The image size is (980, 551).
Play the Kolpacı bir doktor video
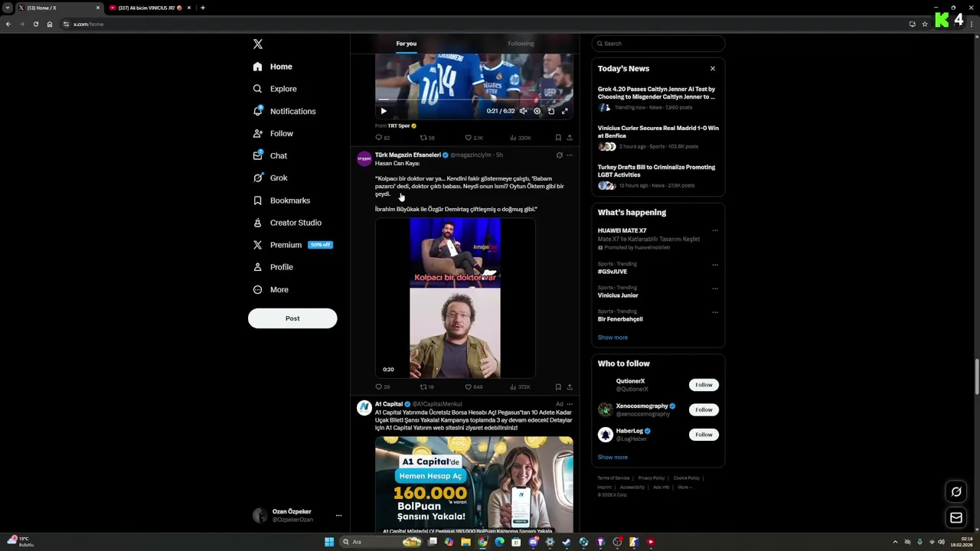click(455, 298)
